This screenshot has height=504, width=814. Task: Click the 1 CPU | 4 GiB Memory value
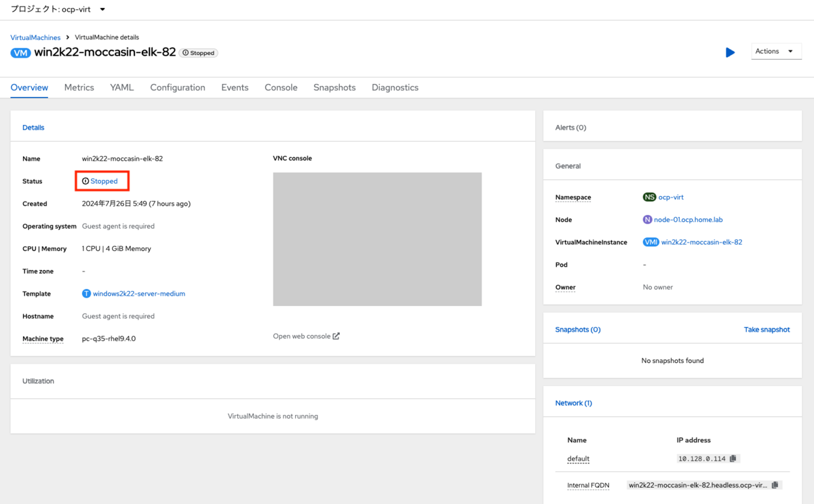click(x=117, y=248)
